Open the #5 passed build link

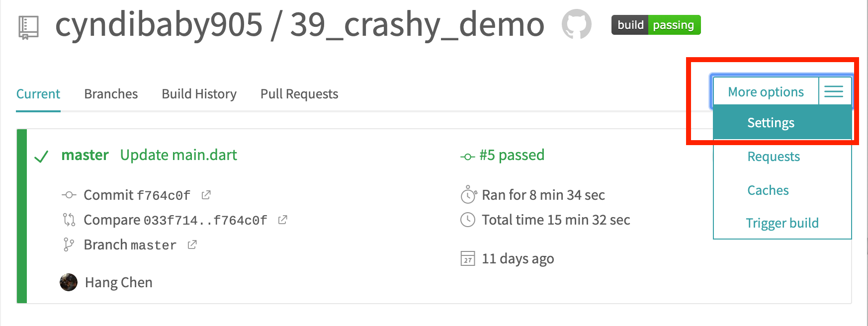[512, 155]
